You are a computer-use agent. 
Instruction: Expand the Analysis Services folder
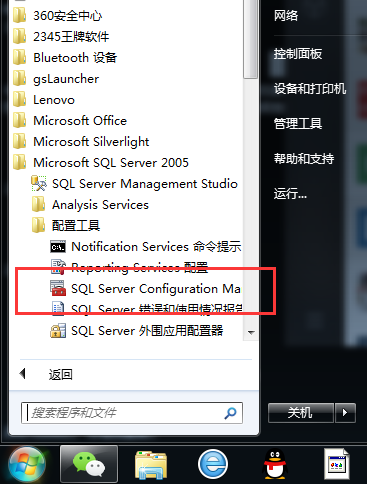[90, 205]
